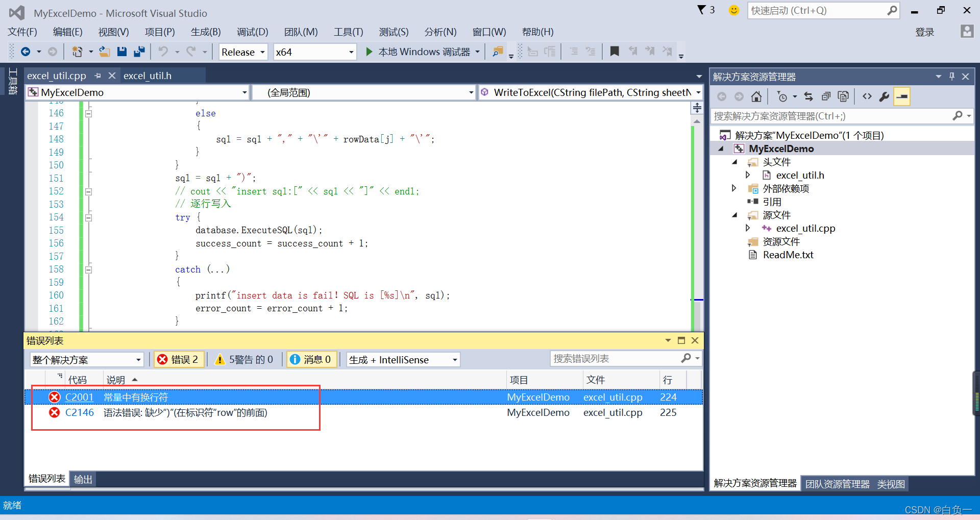Collapse the comment region at line 152

pyautogui.click(x=88, y=191)
